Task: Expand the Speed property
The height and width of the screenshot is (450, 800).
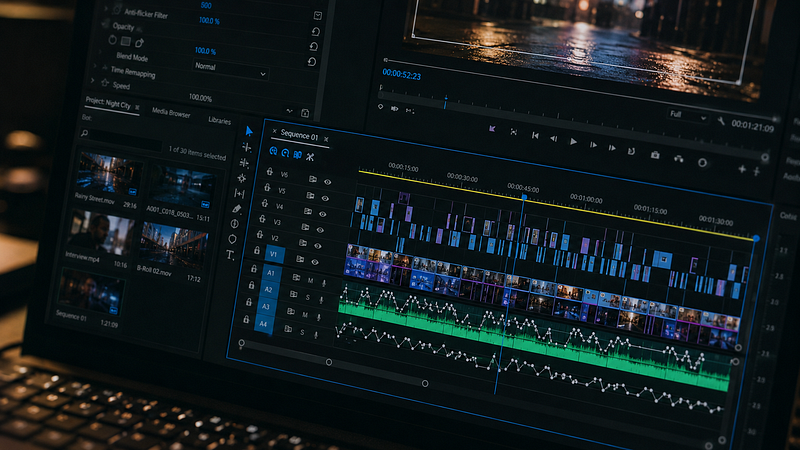Action: (x=92, y=81)
